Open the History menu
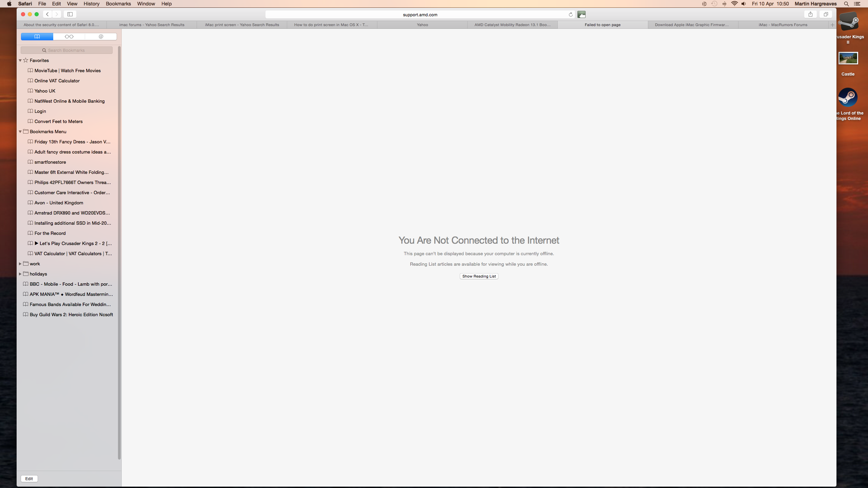Viewport: 868px width, 488px height. (91, 4)
